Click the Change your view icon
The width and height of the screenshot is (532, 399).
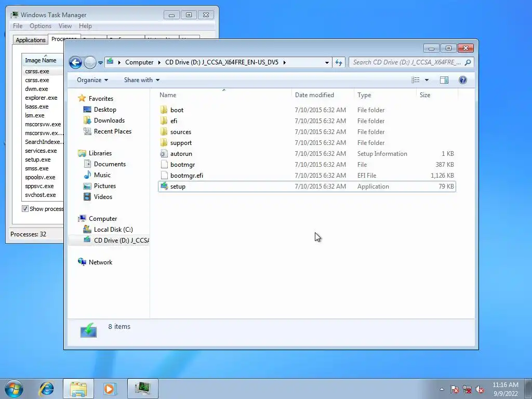(x=415, y=80)
